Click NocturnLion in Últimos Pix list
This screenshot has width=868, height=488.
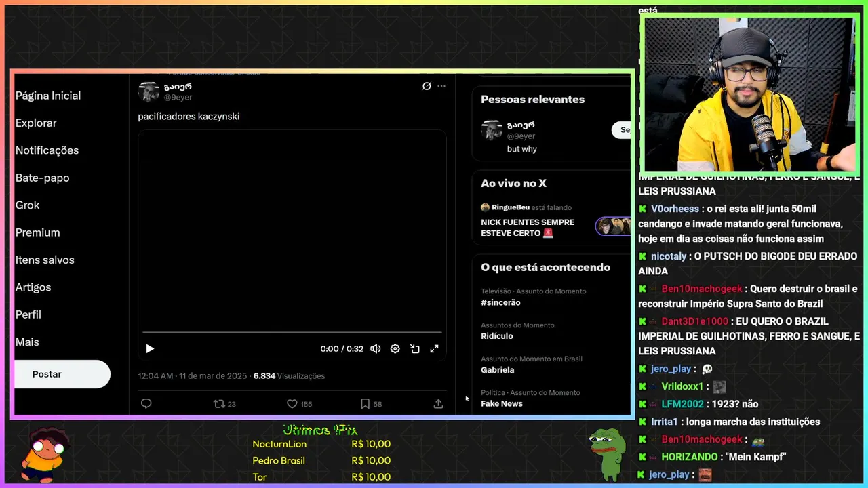[x=279, y=444]
